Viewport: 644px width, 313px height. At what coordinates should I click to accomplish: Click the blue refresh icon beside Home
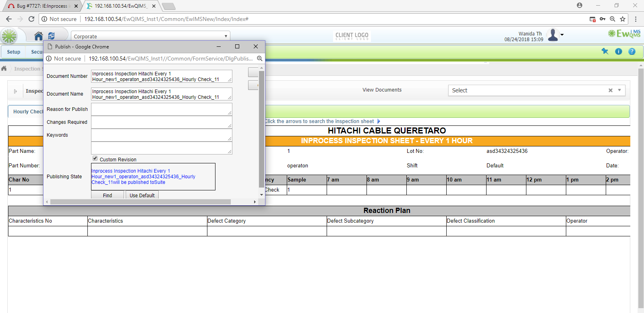(x=51, y=36)
